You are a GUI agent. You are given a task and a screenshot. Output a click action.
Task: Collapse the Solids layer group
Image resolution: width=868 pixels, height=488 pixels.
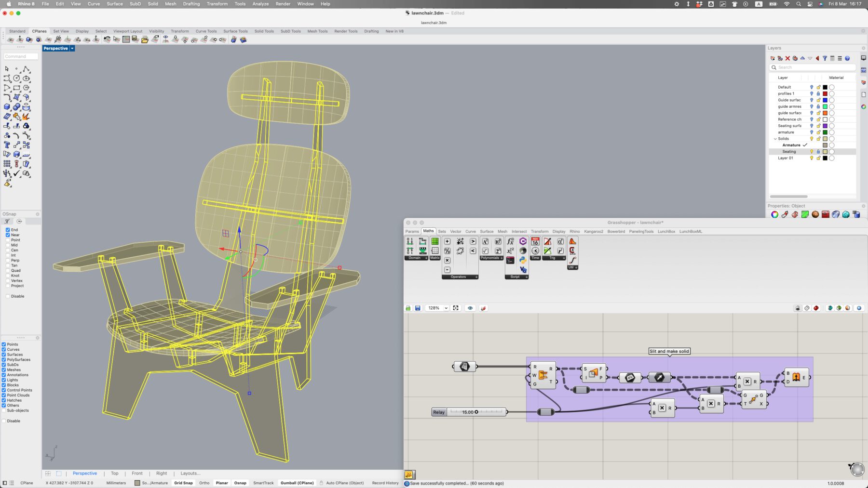pyautogui.click(x=775, y=139)
